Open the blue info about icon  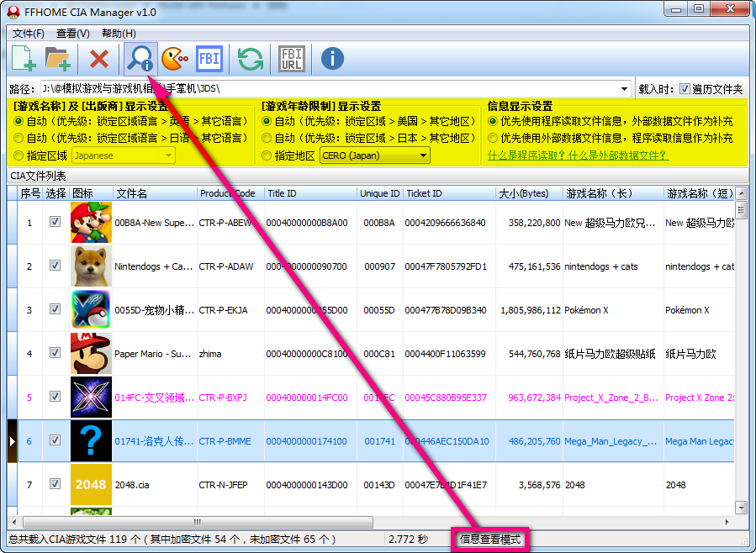(x=332, y=59)
